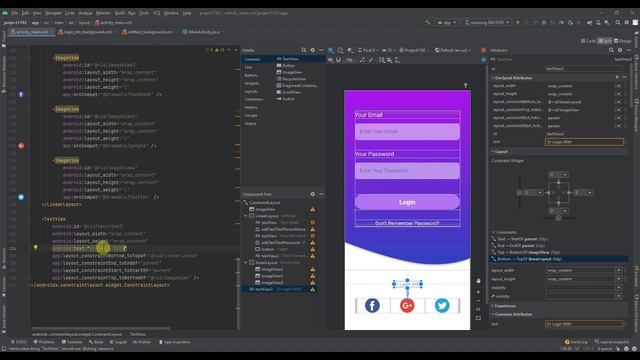Minimize the Palette panel

[x=321, y=50]
